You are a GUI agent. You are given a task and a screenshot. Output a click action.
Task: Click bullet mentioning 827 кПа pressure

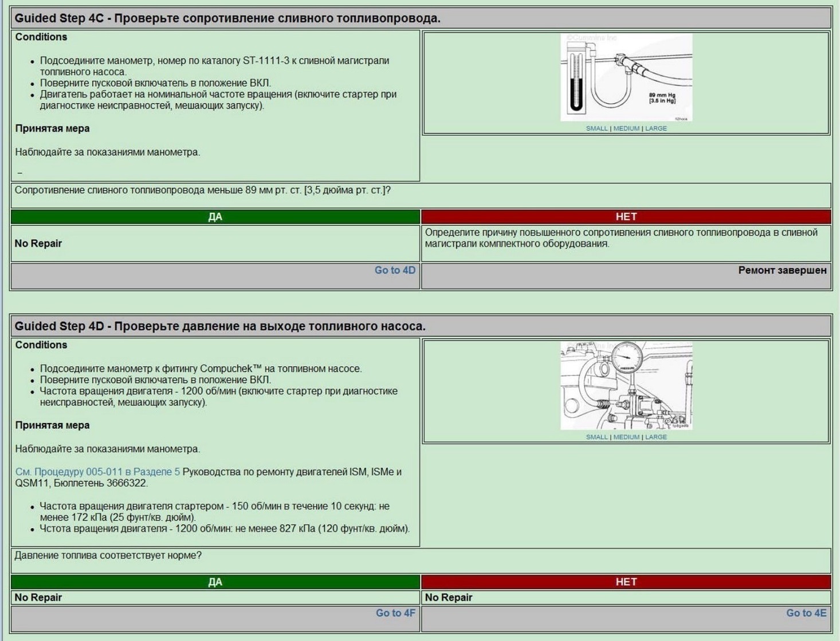pyautogui.click(x=225, y=529)
